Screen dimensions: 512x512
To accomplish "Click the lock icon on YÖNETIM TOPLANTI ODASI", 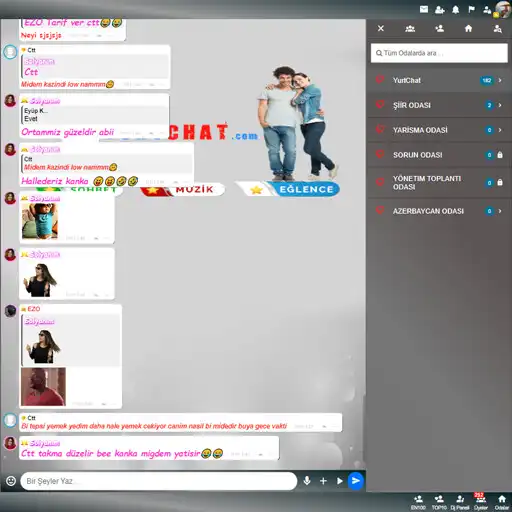I will tap(500, 182).
